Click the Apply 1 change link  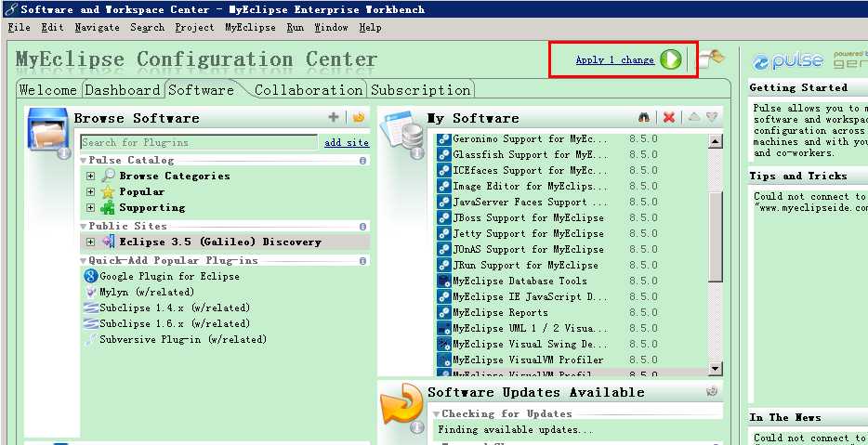(x=615, y=59)
